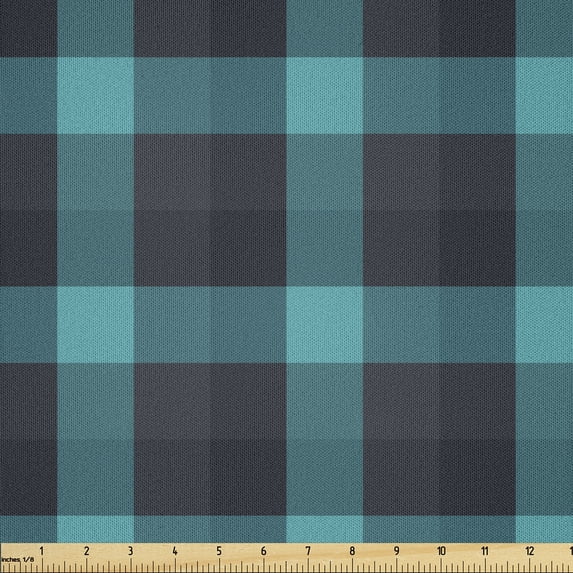Click the number 12 on the ruler
Image resolution: width=573 pixels, height=573 pixels.
coord(530,551)
